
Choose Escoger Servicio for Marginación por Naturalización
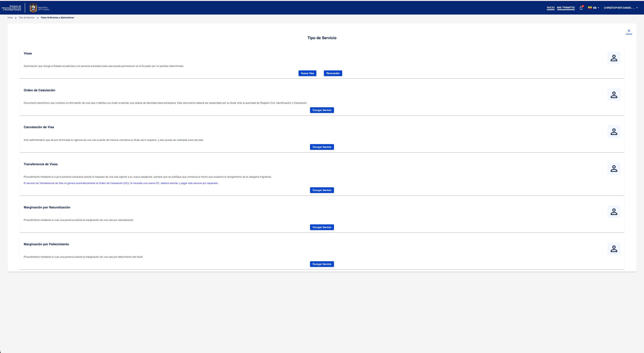(x=322, y=227)
